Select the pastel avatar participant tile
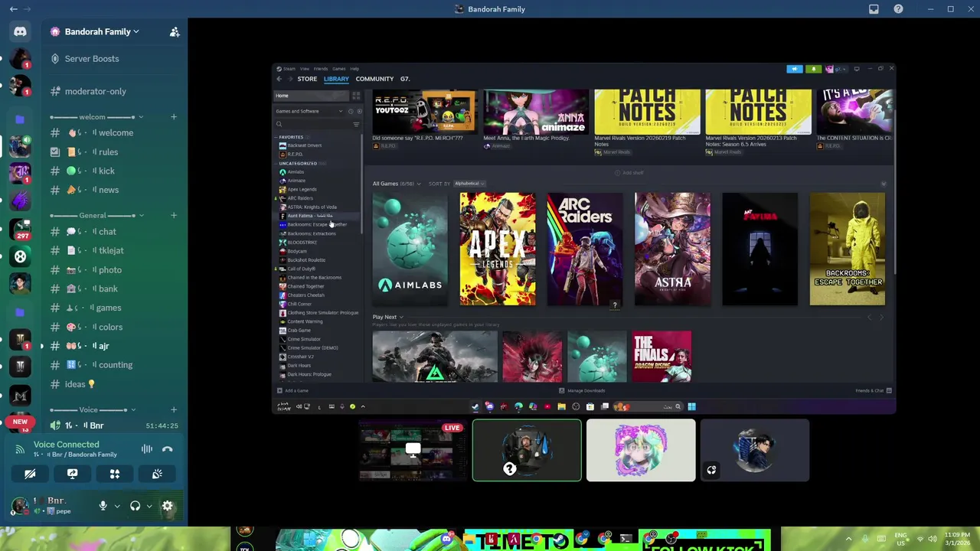This screenshot has height=551, width=980. [x=641, y=450]
